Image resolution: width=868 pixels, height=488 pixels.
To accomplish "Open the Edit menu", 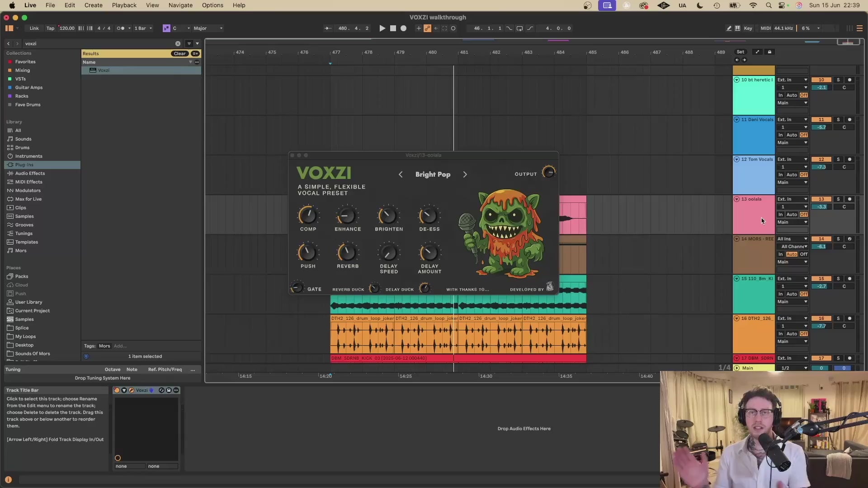I will 70,5.
